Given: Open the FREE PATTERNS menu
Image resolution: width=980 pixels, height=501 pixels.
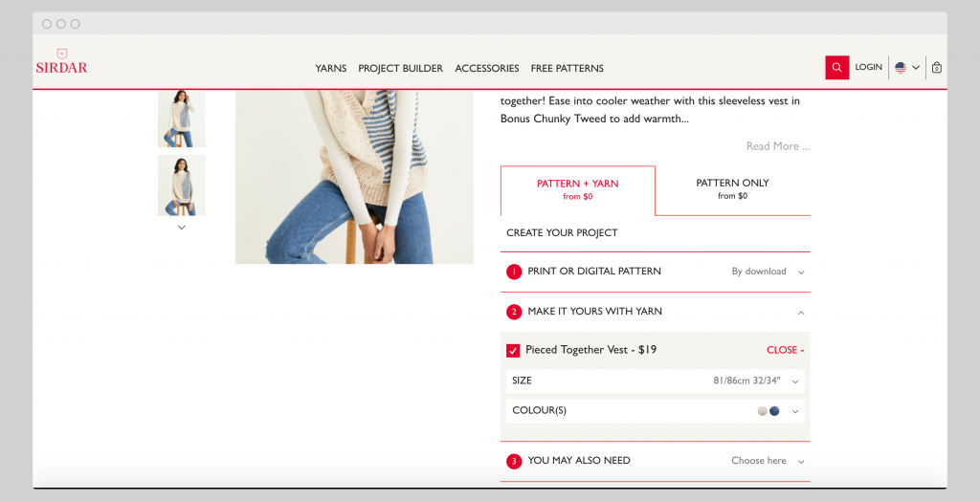Looking at the screenshot, I should (567, 68).
